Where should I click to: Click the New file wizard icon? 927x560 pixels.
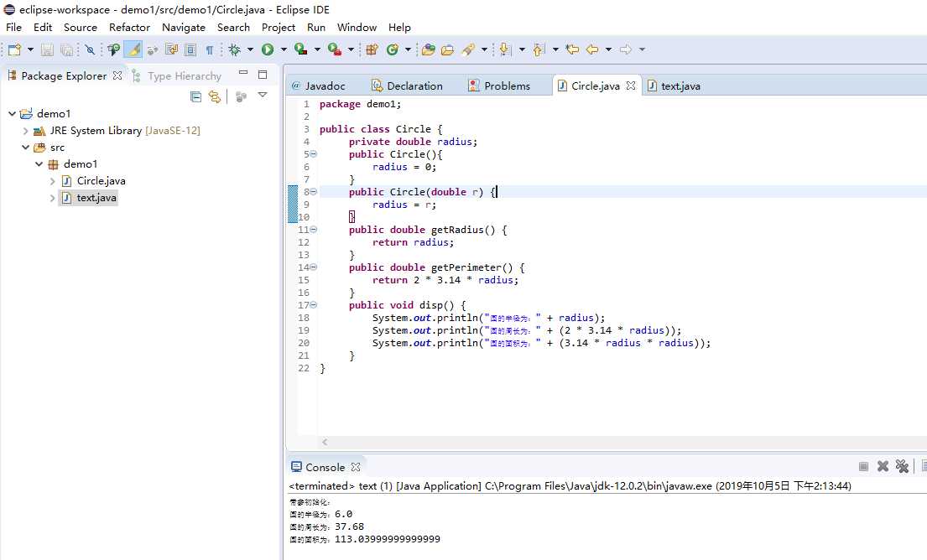(x=14, y=49)
